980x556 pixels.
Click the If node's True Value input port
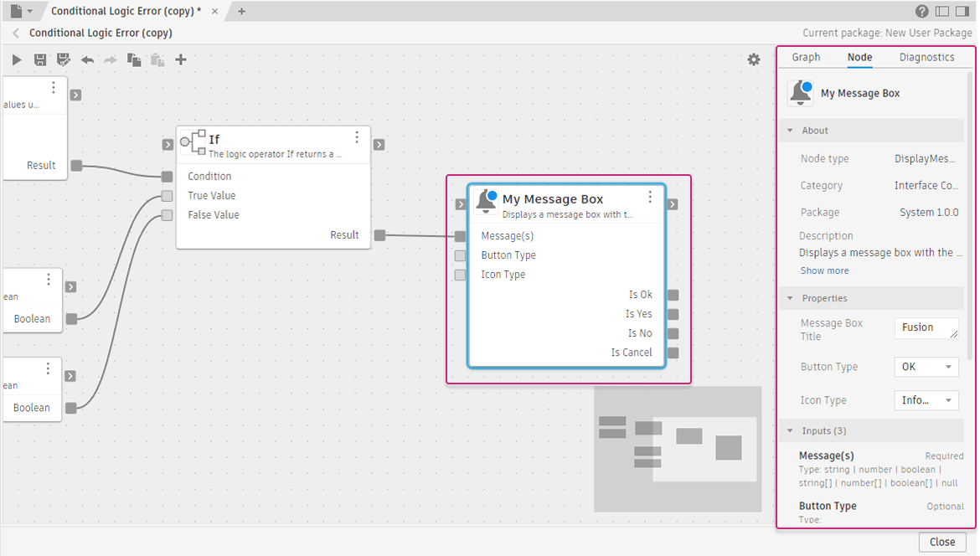pyautogui.click(x=167, y=196)
